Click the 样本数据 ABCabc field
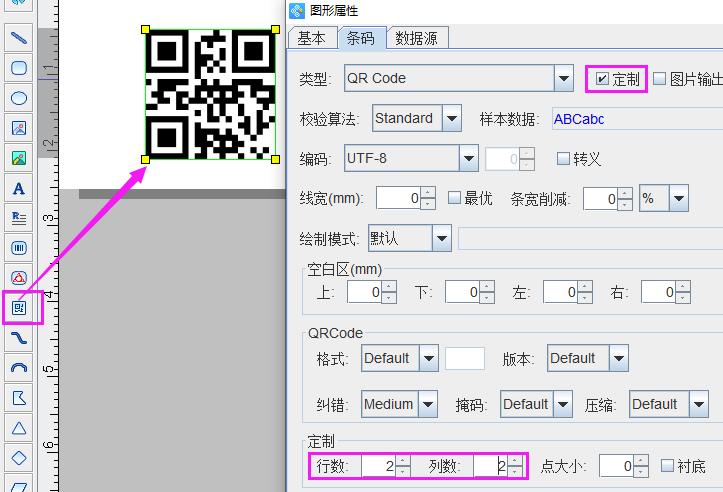Image resolution: width=723 pixels, height=492 pixels. [x=637, y=119]
